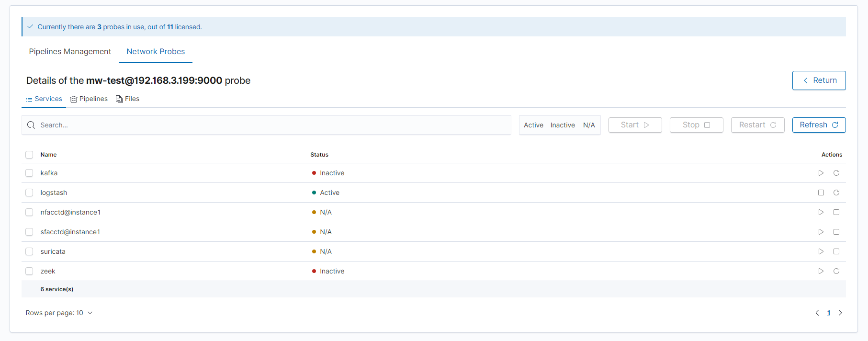Image resolution: width=868 pixels, height=341 pixels.
Task: Switch to Pipelines Management tab
Action: tap(70, 52)
